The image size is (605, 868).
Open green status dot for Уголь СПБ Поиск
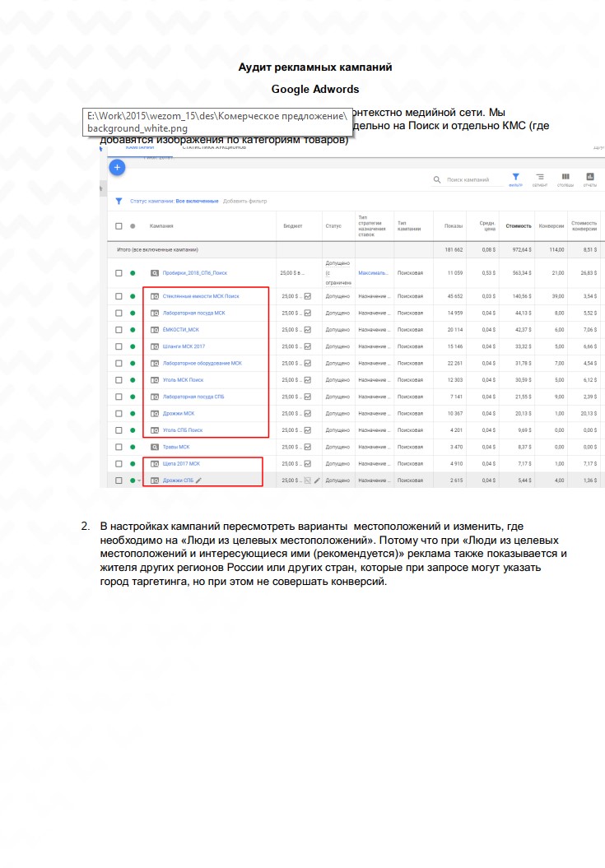[133, 430]
